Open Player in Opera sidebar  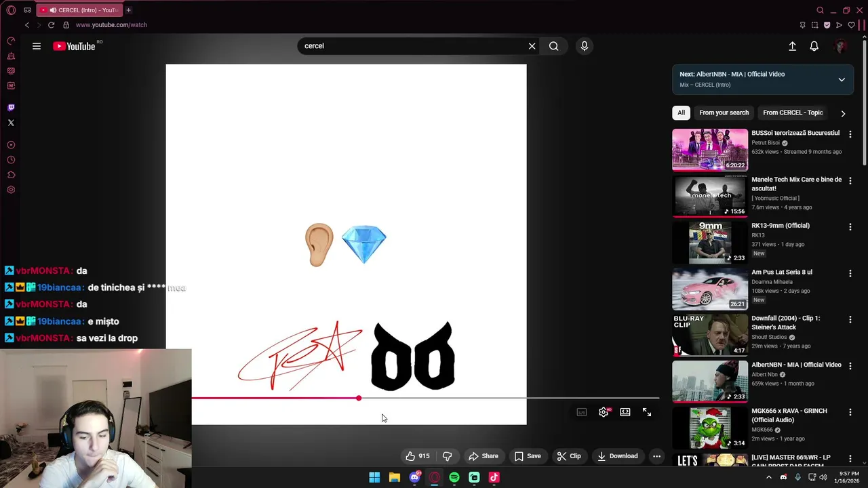click(11, 145)
